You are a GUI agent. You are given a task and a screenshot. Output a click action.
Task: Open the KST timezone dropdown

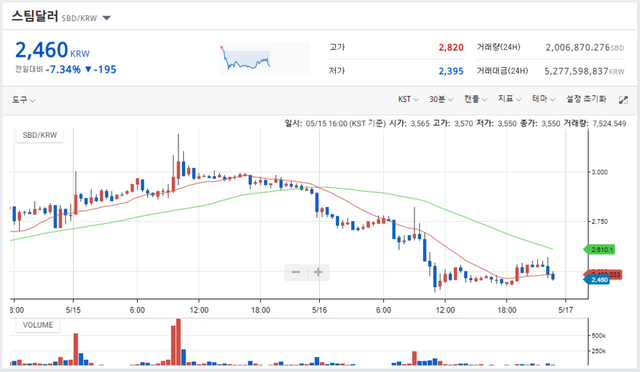[408, 99]
